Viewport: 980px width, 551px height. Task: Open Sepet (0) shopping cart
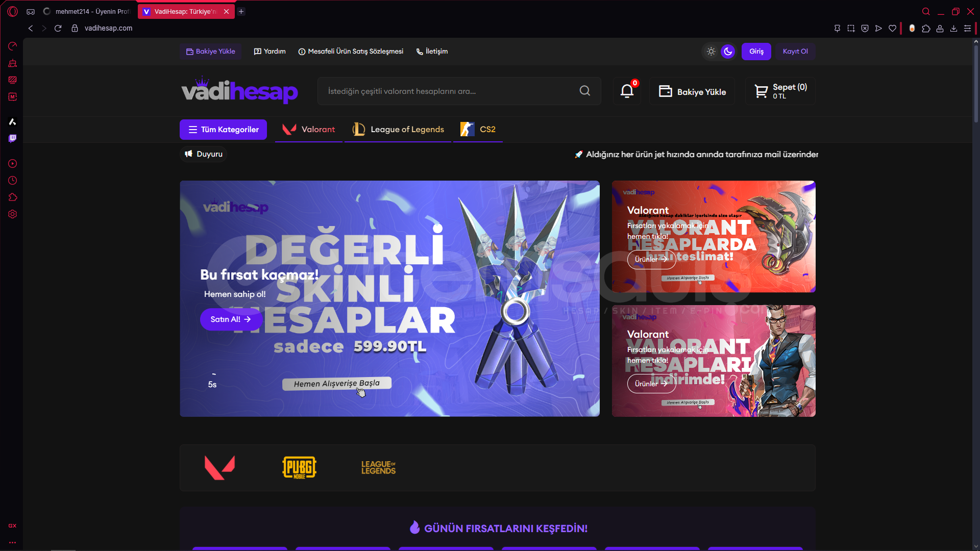780,91
